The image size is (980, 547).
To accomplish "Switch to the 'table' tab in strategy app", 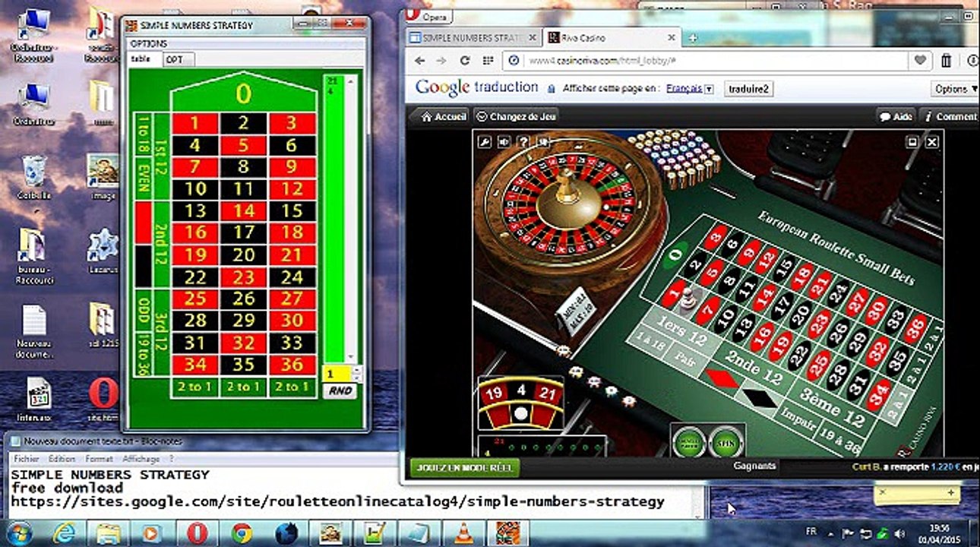I will click(x=142, y=59).
